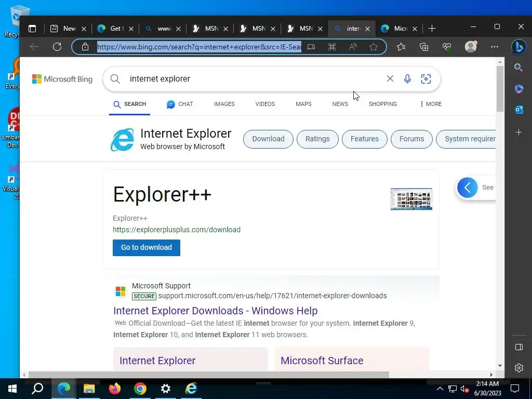This screenshot has width=532, height=399.
Task: Click the Forums pill button
Action: (411, 139)
